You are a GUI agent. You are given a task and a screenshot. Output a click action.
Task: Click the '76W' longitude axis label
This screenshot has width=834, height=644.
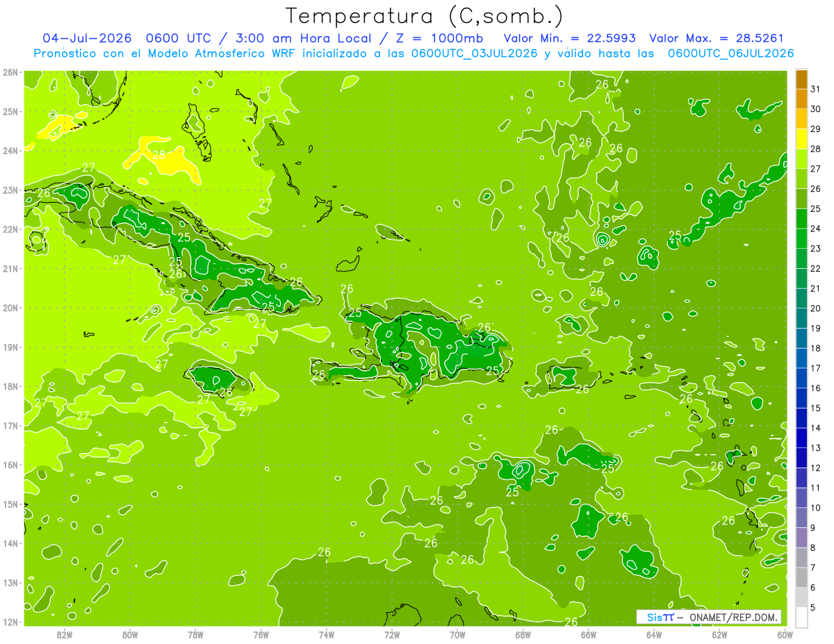tap(261, 634)
